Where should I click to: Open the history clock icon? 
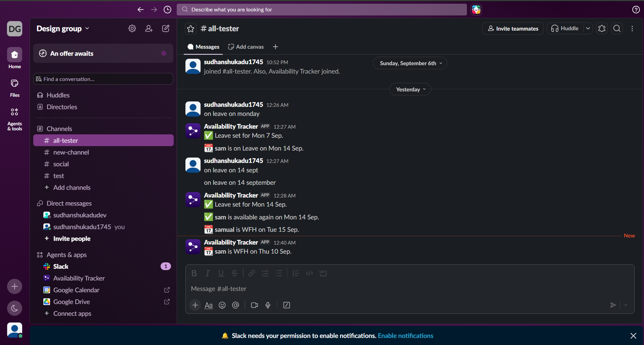point(167,10)
